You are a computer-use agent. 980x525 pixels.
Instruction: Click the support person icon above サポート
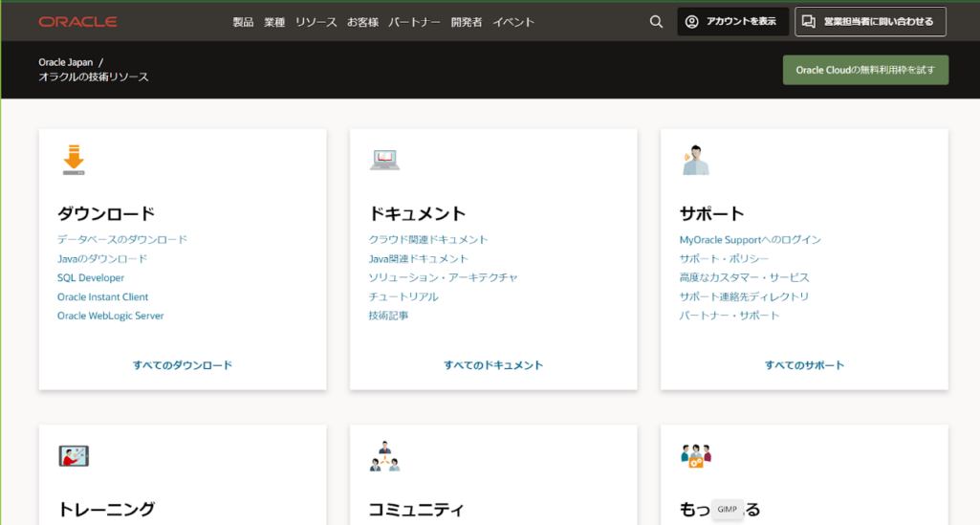click(696, 160)
